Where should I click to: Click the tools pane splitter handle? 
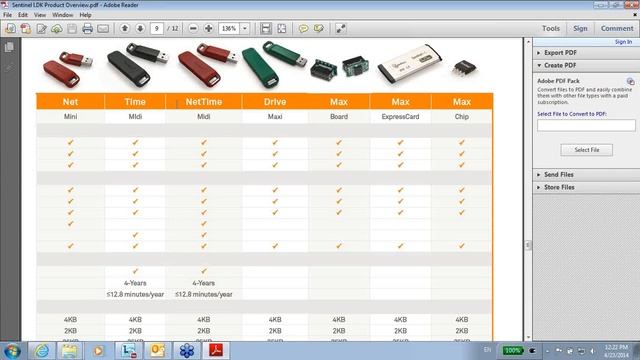coord(528,245)
